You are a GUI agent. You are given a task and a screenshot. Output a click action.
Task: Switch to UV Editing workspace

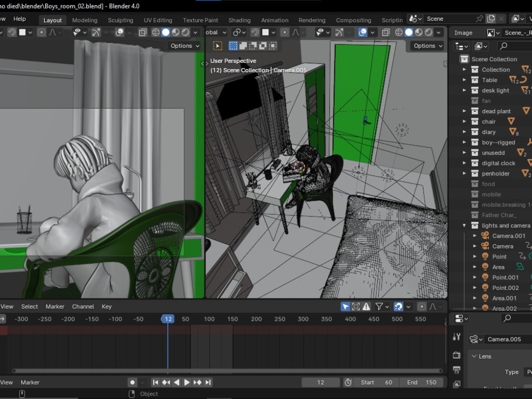pyautogui.click(x=158, y=20)
